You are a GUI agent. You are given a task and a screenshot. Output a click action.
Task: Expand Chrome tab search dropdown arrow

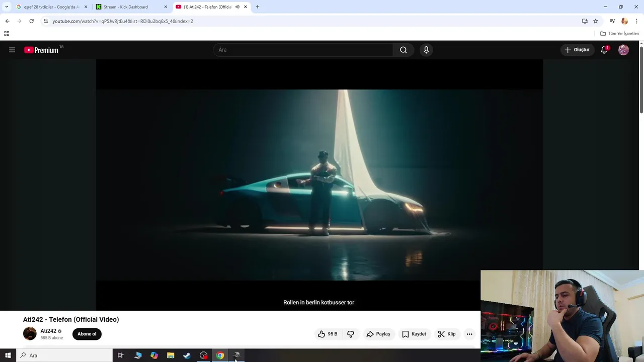pos(7,7)
